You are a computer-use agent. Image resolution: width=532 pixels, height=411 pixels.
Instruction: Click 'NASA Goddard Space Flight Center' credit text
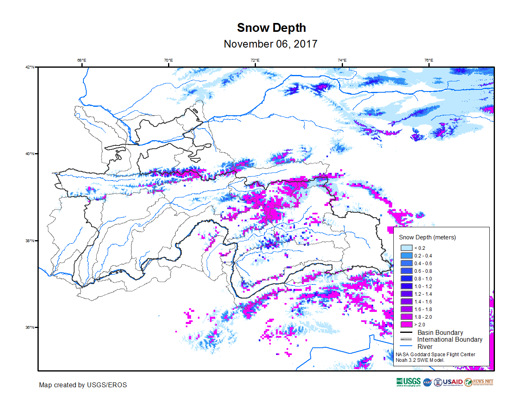[435, 355]
